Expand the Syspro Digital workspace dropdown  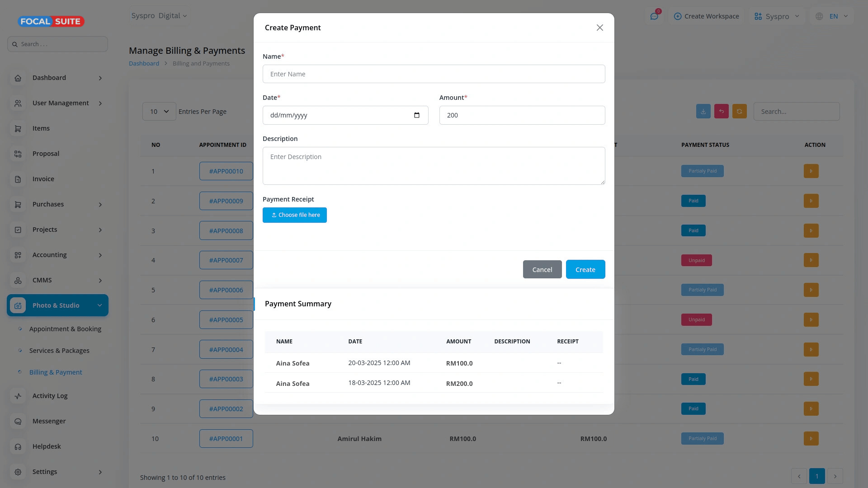click(159, 16)
